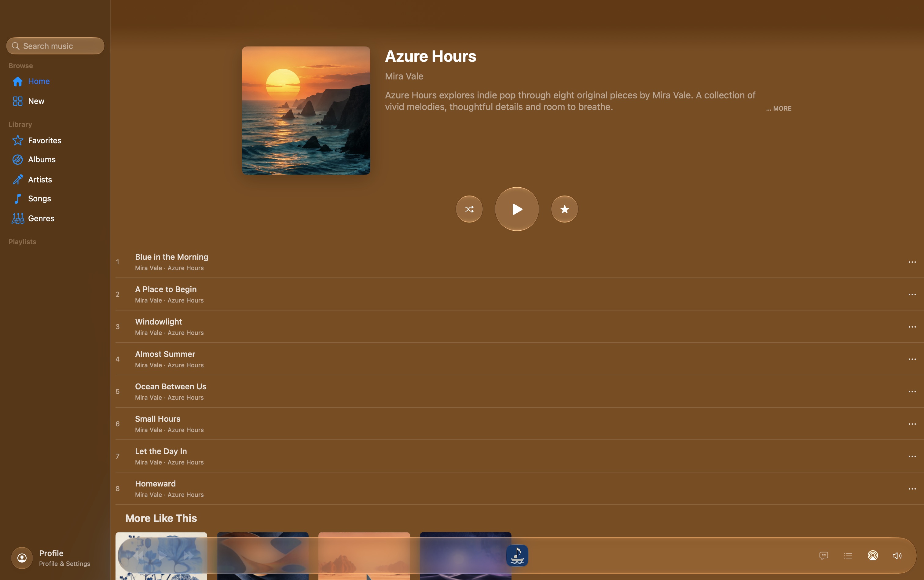Show the play queue list
This screenshot has width=924, height=580.
pyautogui.click(x=848, y=556)
